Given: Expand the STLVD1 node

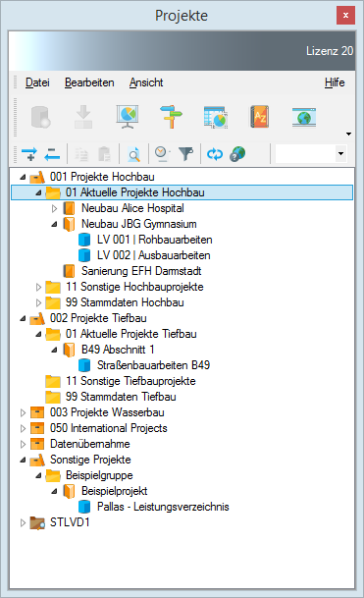Looking at the screenshot, I should (x=23, y=522).
